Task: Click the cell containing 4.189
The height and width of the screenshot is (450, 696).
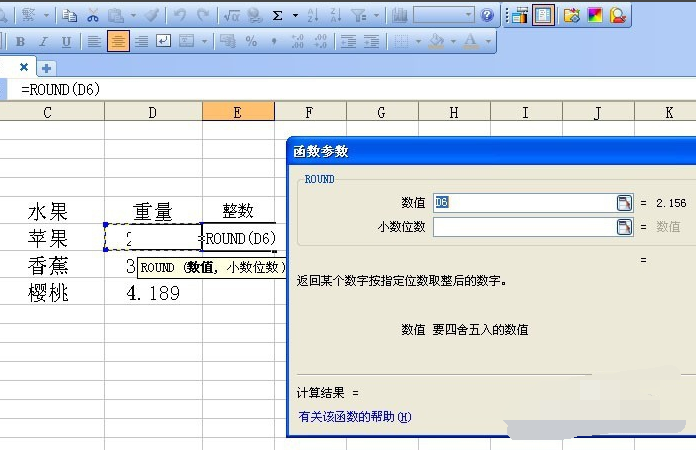Action: (153, 293)
